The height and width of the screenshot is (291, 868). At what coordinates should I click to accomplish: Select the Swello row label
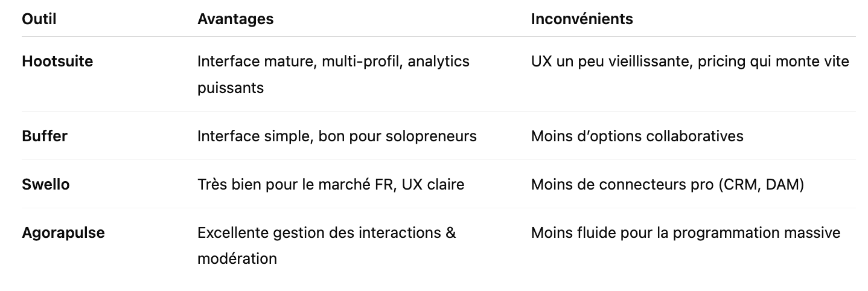coord(46,184)
